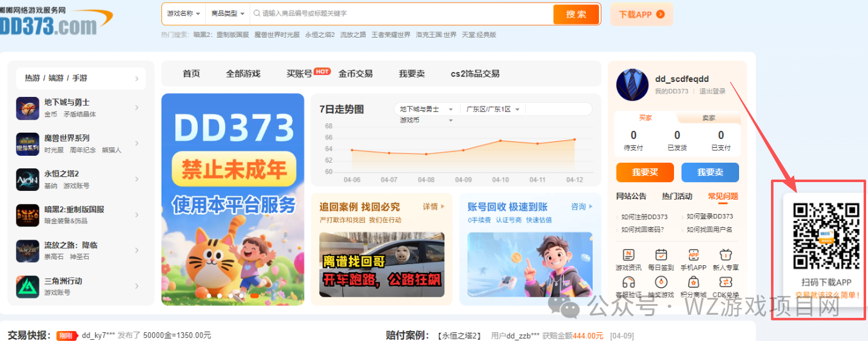Click the orange 我要买 button
The height and width of the screenshot is (341, 868).
[645, 172]
